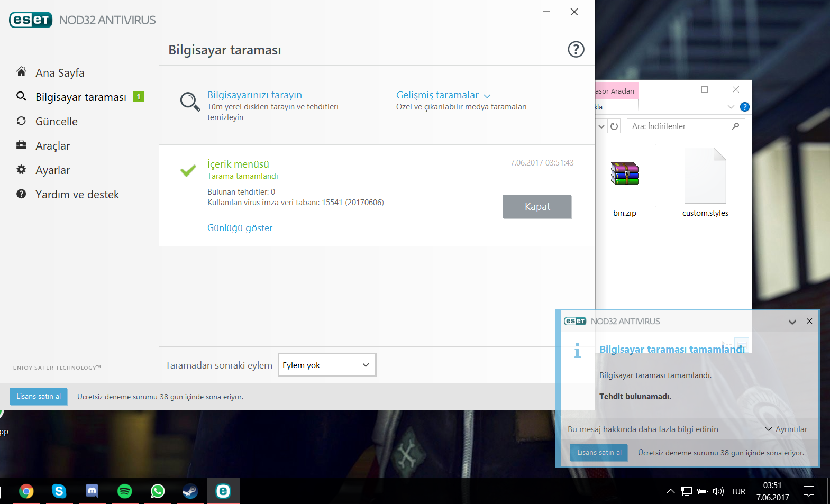Click Lisans satın al in main window
Viewport: 830px width, 504px height.
point(38,396)
